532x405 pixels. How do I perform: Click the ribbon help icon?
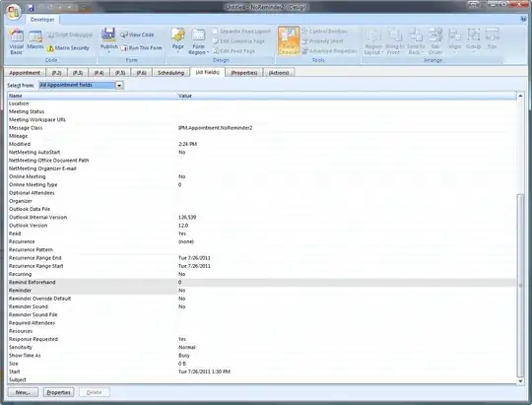523,20
